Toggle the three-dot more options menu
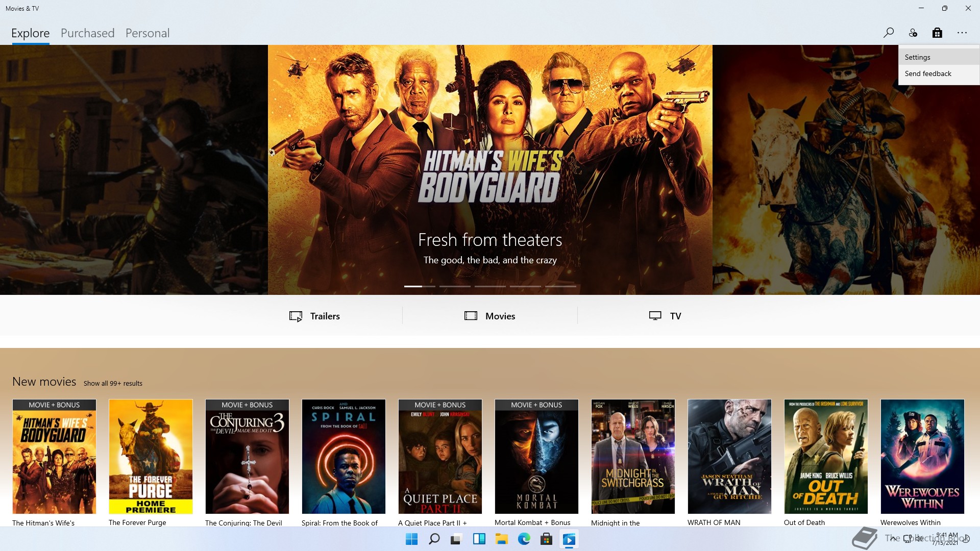This screenshot has height=551, width=980. [962, 33]
